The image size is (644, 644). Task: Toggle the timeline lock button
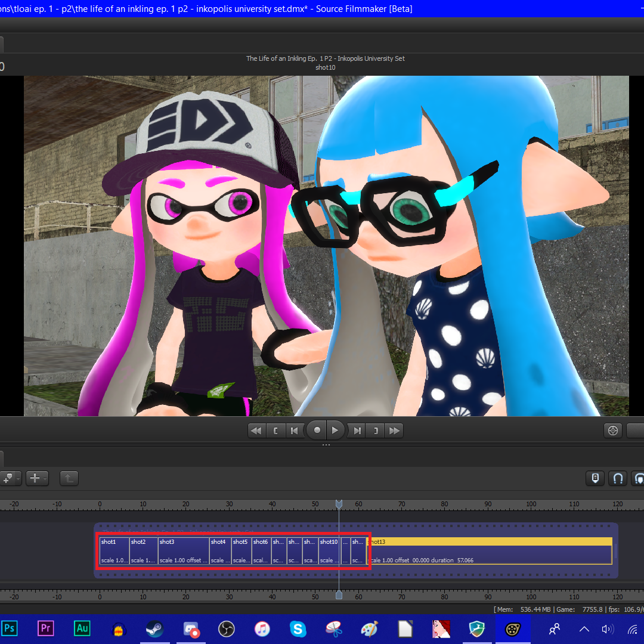coord(595,478)
